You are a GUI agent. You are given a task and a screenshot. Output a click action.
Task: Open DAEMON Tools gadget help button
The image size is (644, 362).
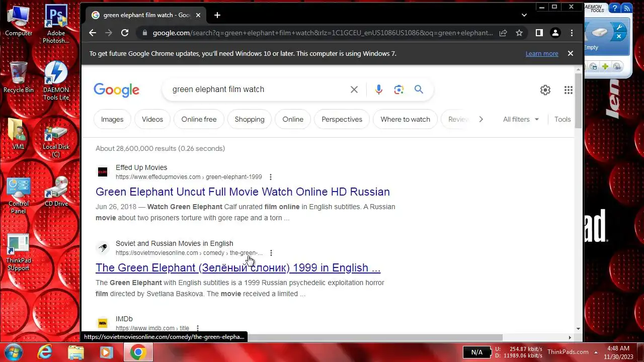[x=615, y=8]
